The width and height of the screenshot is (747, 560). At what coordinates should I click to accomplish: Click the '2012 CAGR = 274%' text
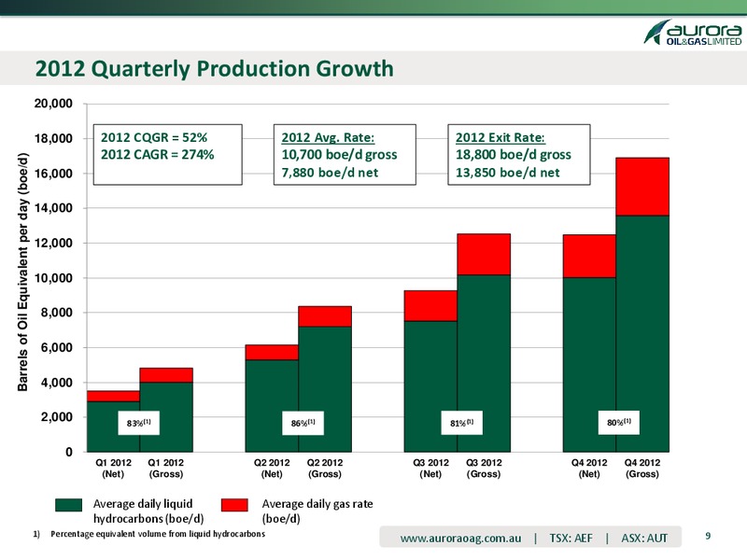click(x=157, y=155)
